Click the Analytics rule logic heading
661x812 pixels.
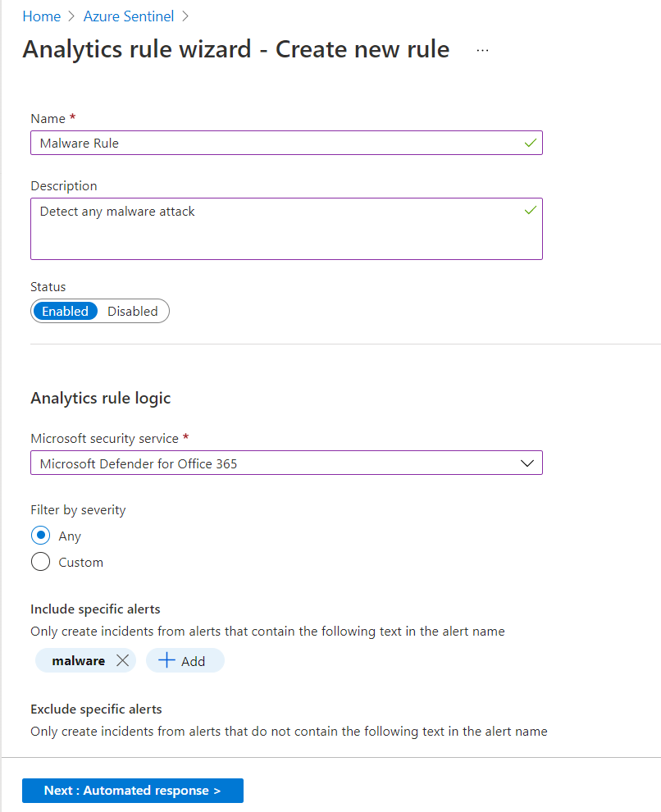tap(101, 399)
